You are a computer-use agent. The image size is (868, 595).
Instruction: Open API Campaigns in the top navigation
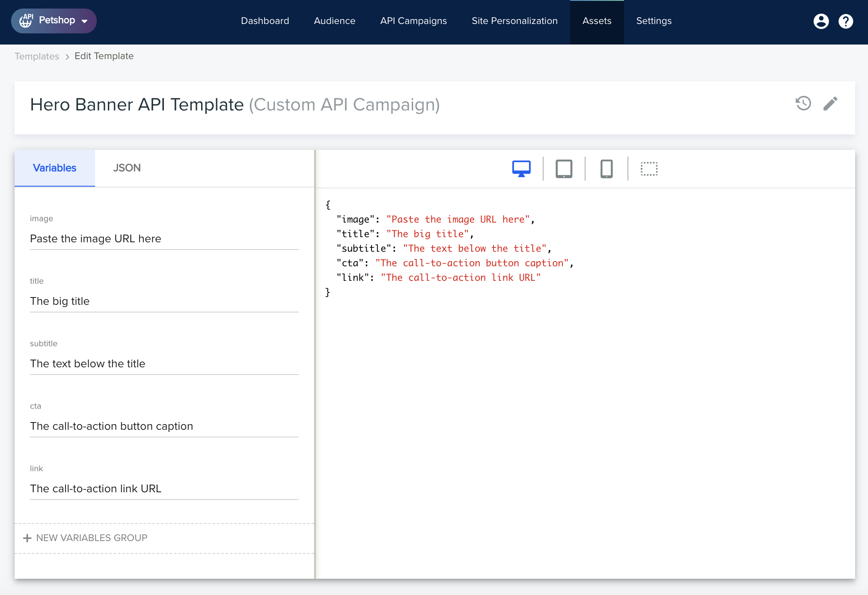(413, 21)
